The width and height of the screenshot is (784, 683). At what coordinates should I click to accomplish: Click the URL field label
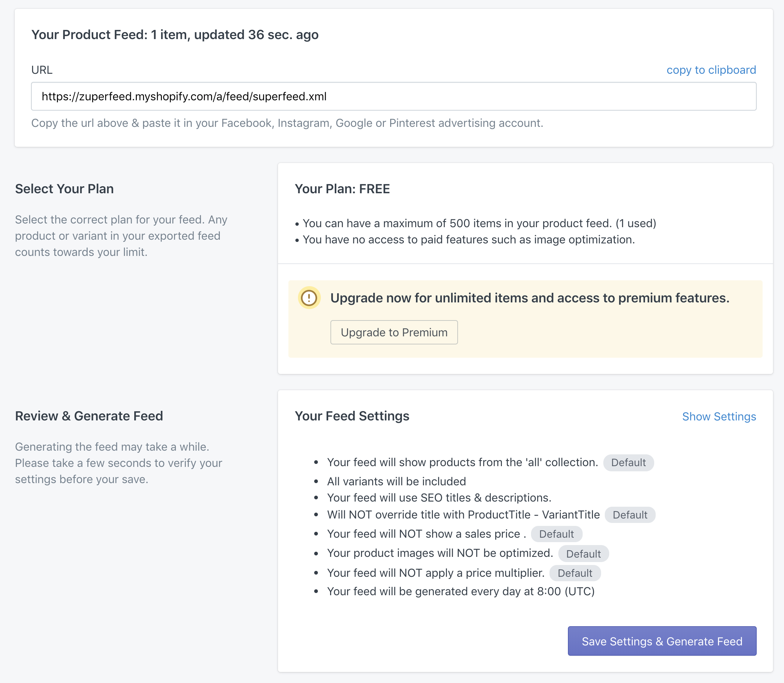pyautogui.click(x=42, y=70)
